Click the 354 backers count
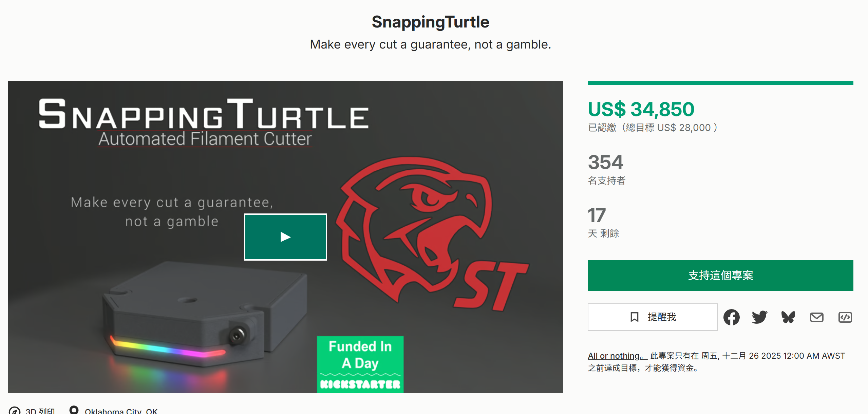 [606, 162]
